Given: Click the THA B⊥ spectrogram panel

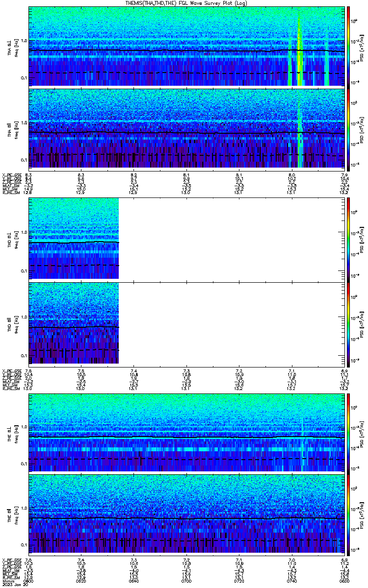Looking at the screenshot, I should [186, 46].
